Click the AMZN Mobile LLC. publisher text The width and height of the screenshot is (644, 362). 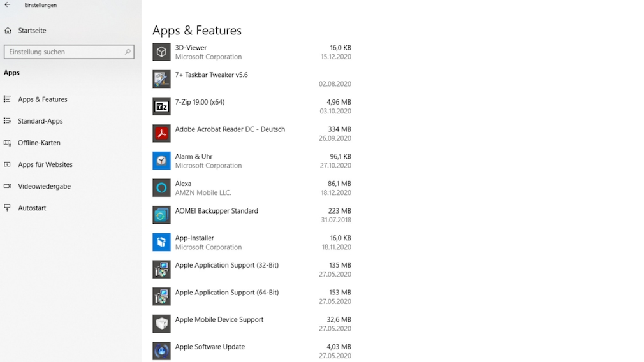[203, 192]
